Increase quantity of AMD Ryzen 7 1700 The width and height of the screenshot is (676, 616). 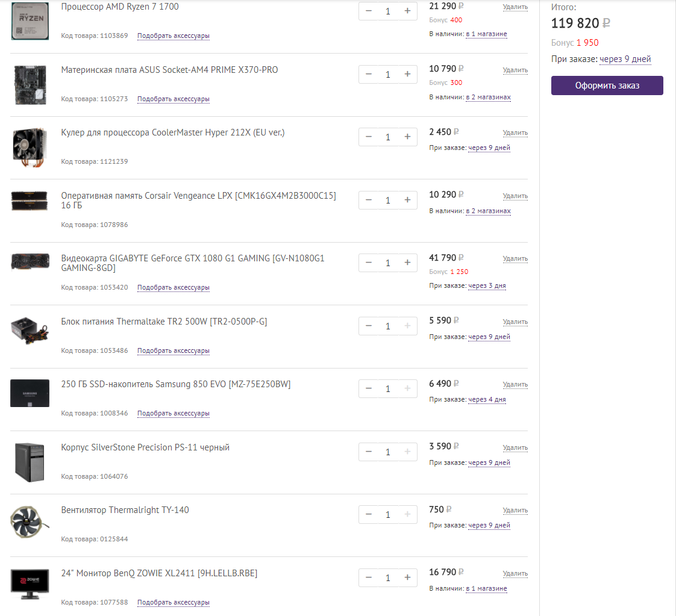pos(407,11)
